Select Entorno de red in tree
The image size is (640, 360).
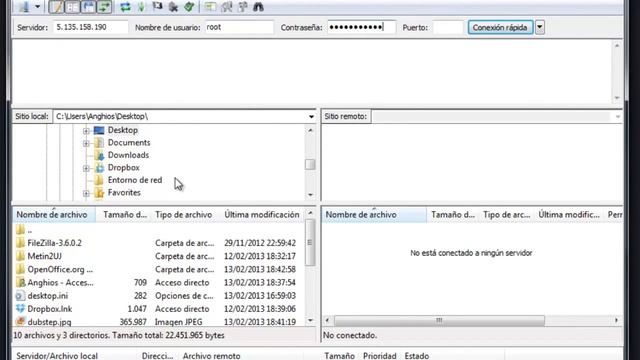(x=135, y=180)
